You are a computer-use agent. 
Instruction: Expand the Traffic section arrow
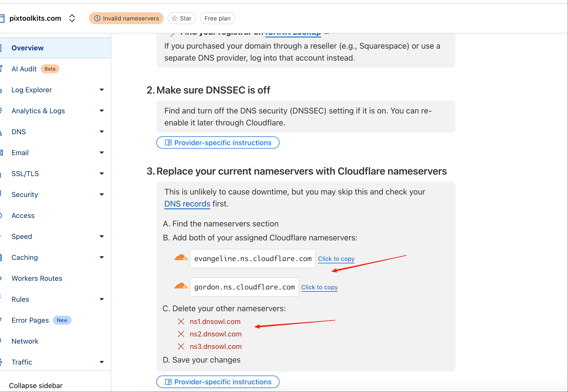pos(101,362)
